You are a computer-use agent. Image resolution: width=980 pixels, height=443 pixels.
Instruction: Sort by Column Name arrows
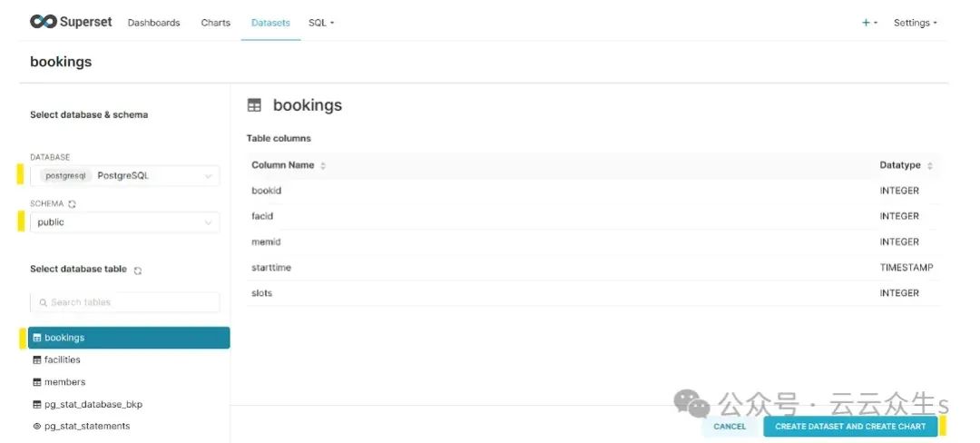click(323, 166)
